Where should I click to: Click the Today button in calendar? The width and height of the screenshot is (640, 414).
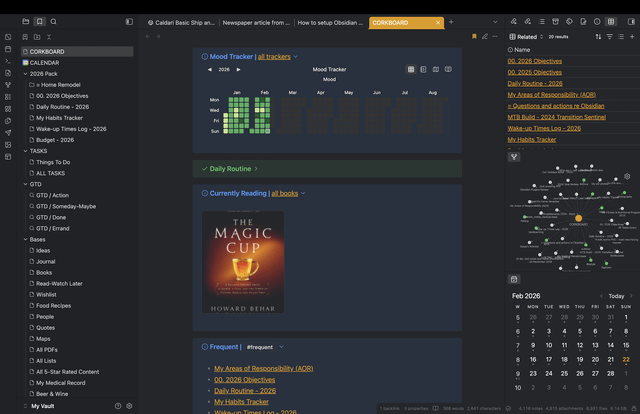[x=616, y=296]
